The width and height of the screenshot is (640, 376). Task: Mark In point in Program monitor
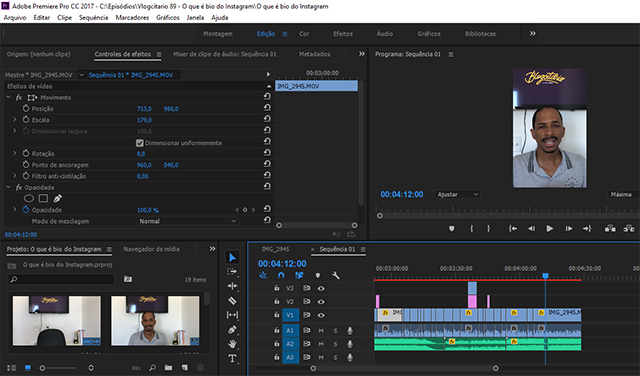471,229
